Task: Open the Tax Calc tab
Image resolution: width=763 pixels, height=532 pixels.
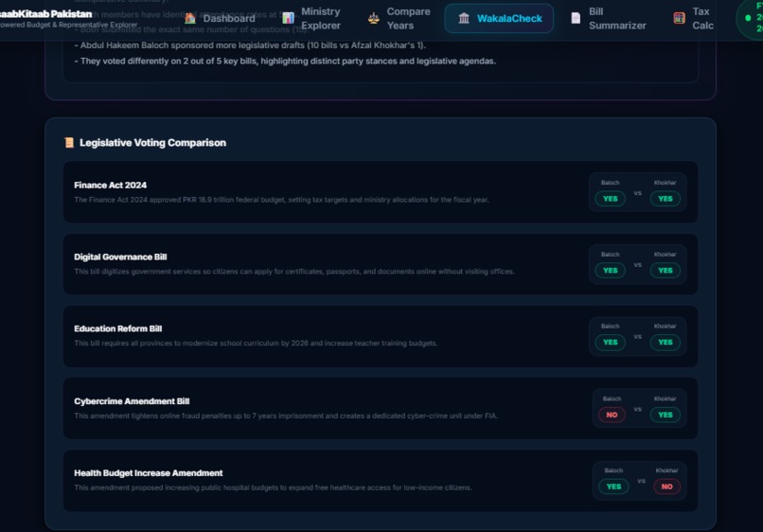Action: click(693, 19)
